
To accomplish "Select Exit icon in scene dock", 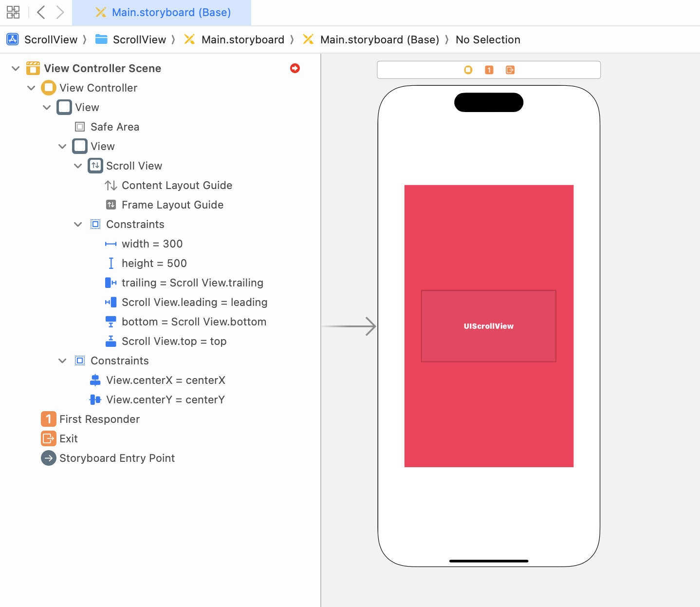I will [x=510, y=70].
